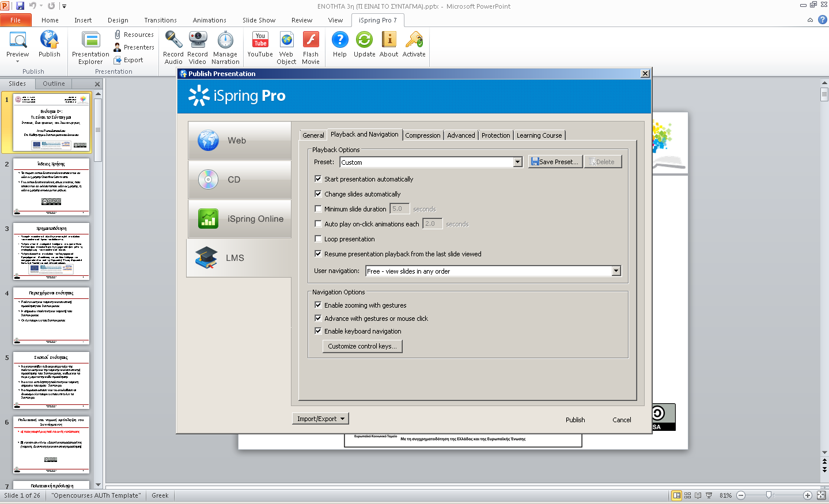The image size is (829, 504).
Task: Open iSpring Help
Action: (340, 44)
